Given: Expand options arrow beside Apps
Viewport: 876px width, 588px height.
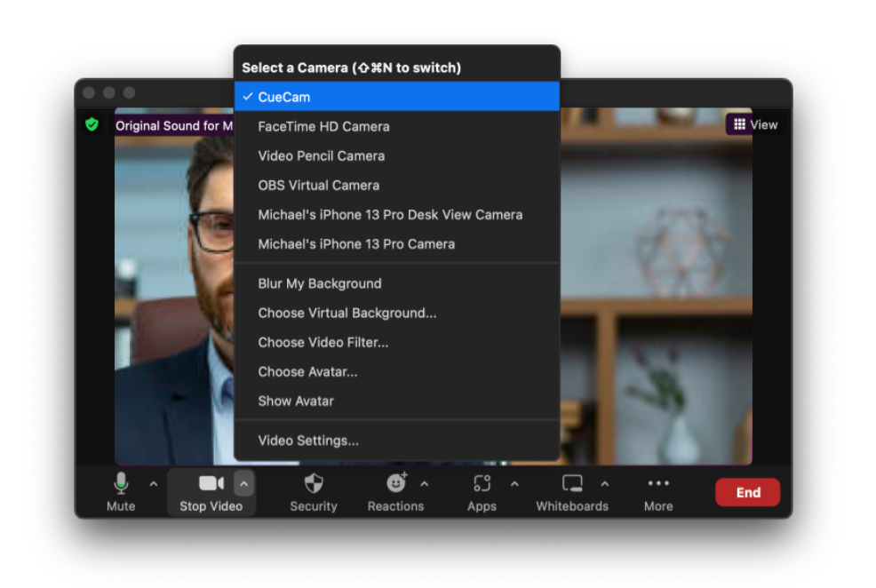Looking at the screenshot, I should 514,484.
